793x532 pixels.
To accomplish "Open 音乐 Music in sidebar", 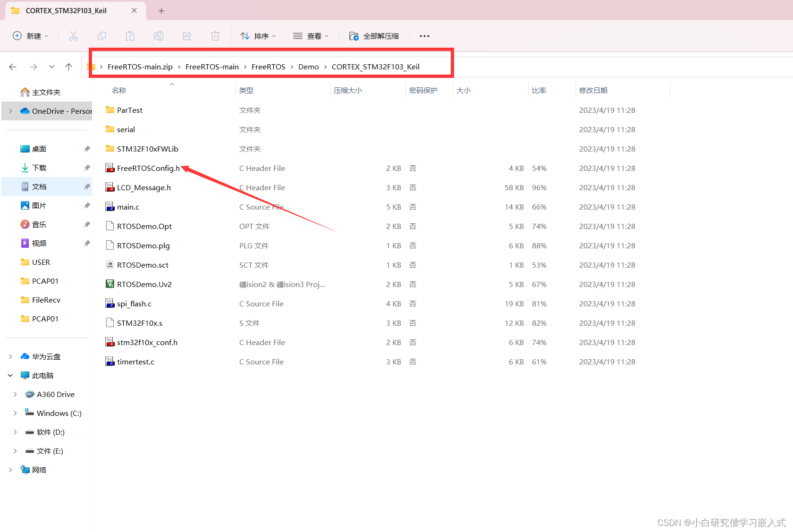I will click(39, 224).
